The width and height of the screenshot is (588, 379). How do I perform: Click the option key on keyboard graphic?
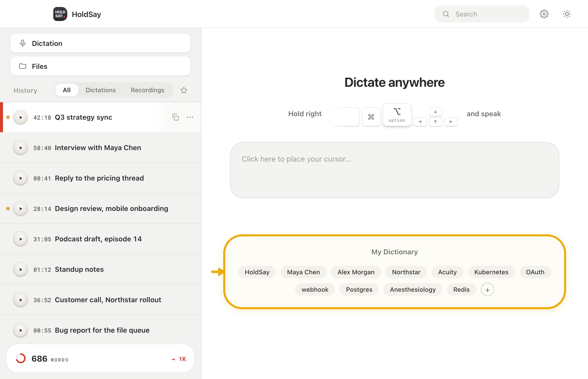click(397, 115)
